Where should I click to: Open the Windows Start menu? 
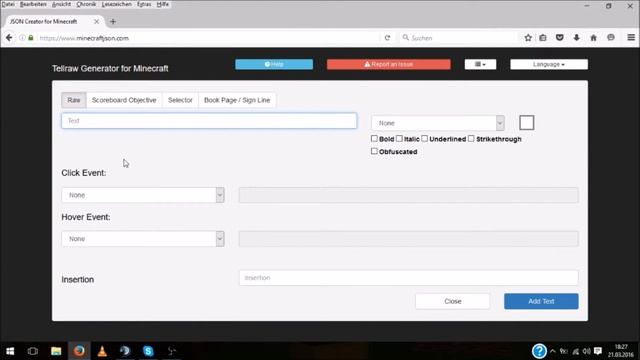coord(10,351)
